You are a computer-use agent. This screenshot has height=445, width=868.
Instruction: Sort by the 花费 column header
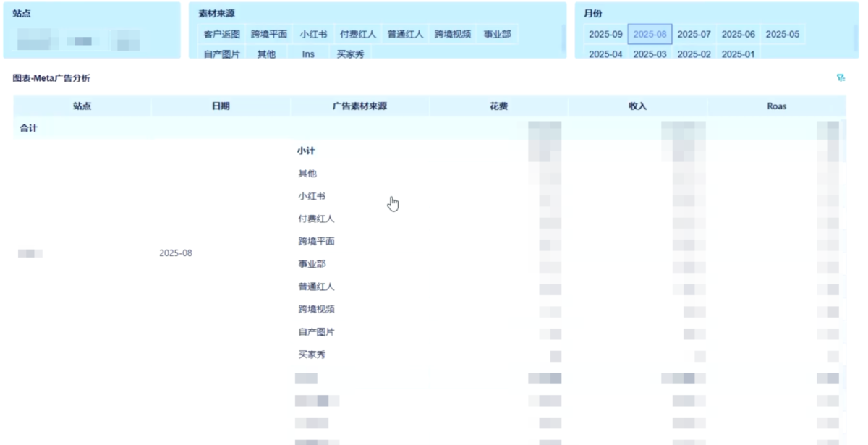pyautogui.click(x=498, y=106)
